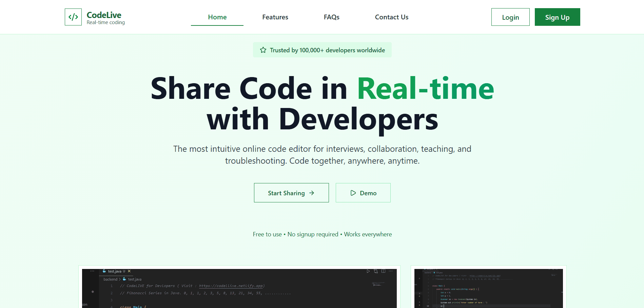Click the Java file icon on the test.java tab
This screenshot has height=308, width=644.
tap(104, 271)
